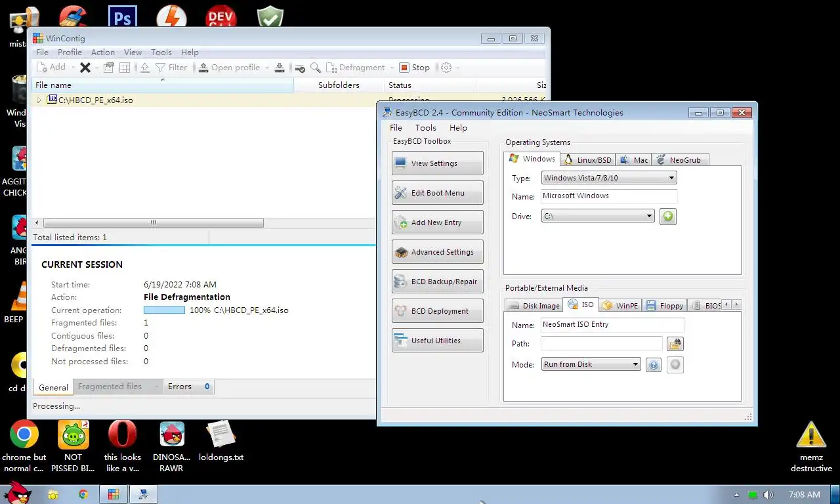The image size is (840, 504).
Task: Sort by File name column header
Action: 162,85
